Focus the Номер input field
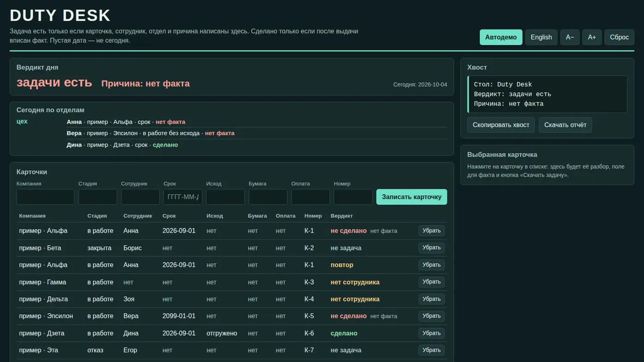Viewport: 644px width, 362px height. coord(353,197)
